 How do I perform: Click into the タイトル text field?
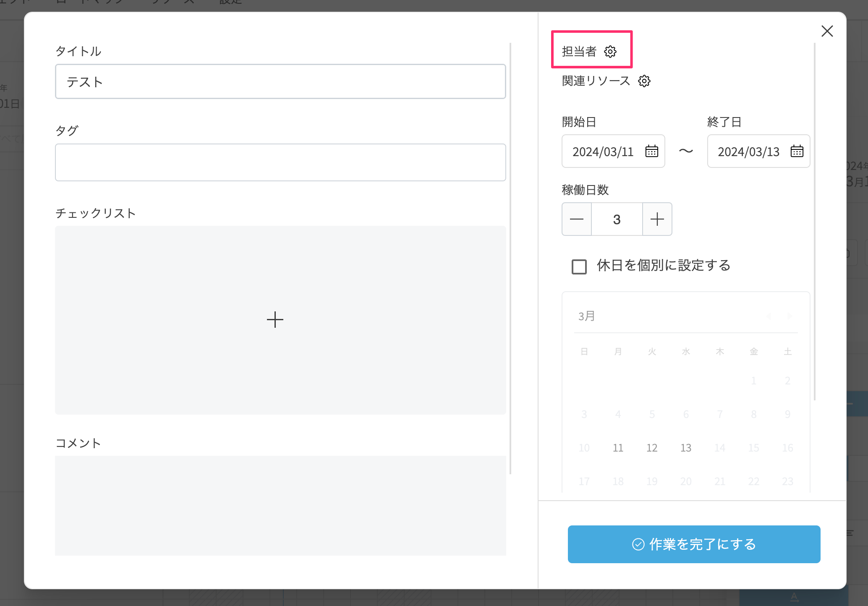(x=280, y=81)
